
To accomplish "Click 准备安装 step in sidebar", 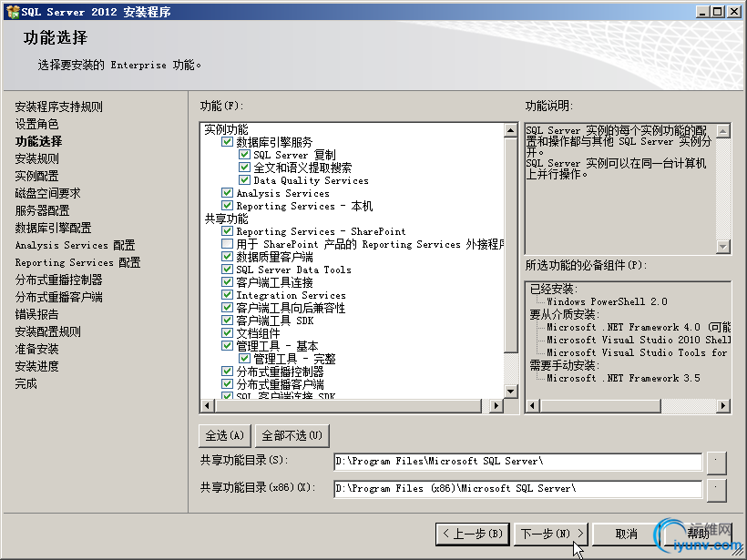I will pyautogui.click(x=36, y=349).
